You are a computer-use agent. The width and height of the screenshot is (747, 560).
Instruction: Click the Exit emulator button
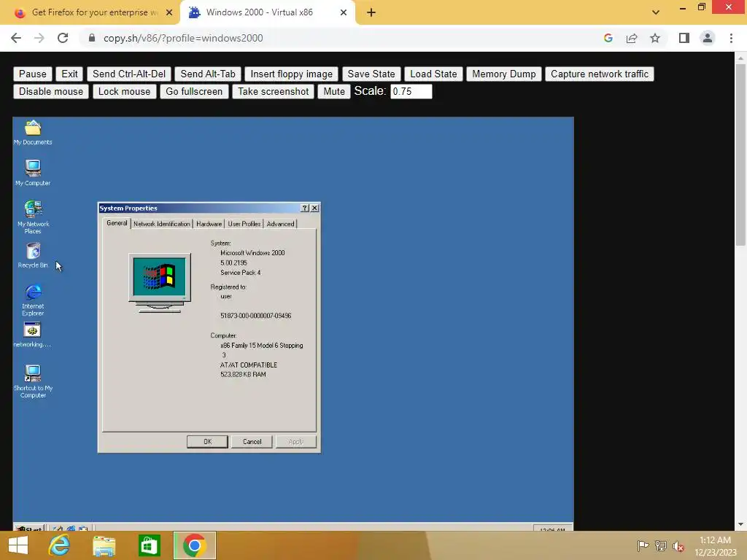[x=69, y=74]
